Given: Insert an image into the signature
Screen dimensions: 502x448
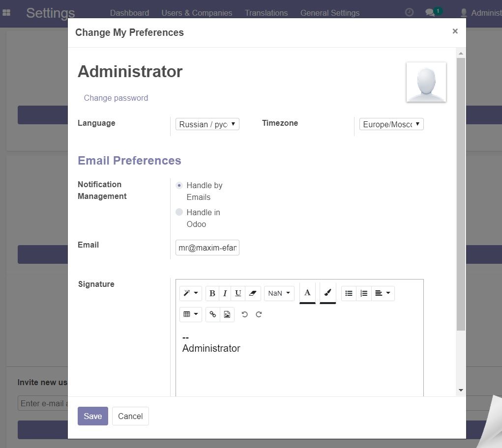Looking at the screenshot, I should tap(227, 314).
